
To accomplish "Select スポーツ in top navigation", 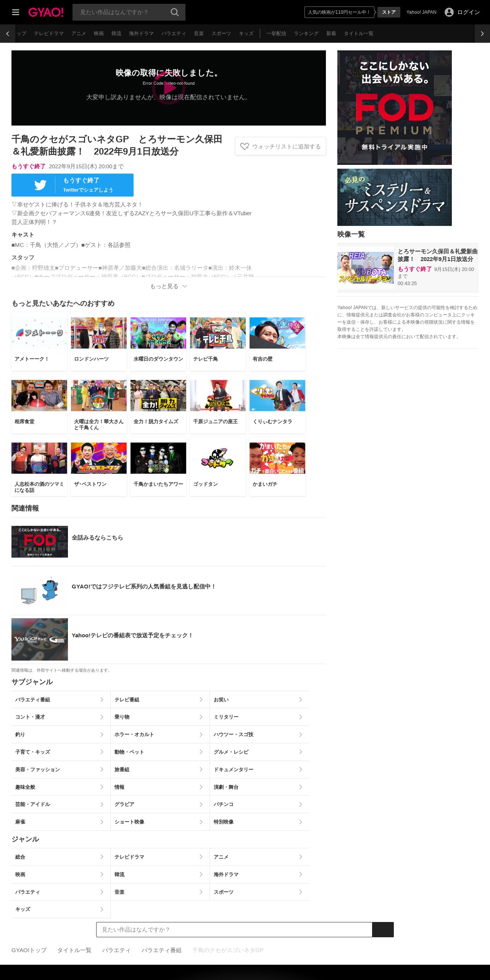I will coord(221,34).
